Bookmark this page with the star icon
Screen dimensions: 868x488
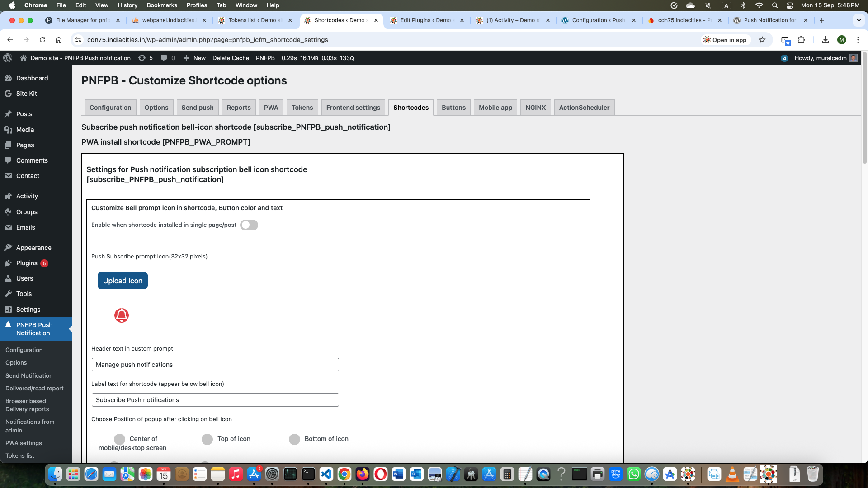762,40
